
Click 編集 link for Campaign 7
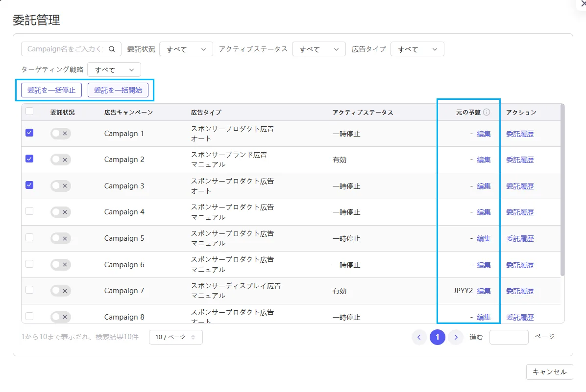484,291
